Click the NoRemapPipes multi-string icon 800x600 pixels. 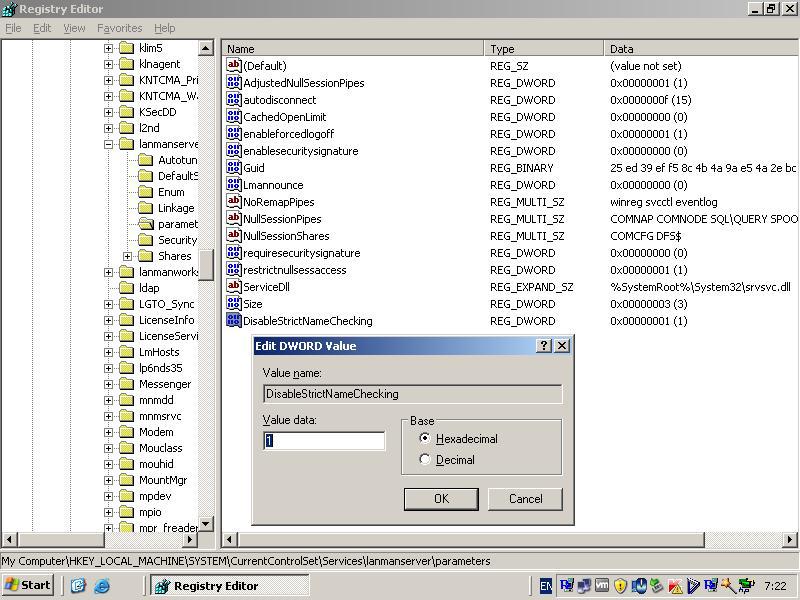(234, 202)
